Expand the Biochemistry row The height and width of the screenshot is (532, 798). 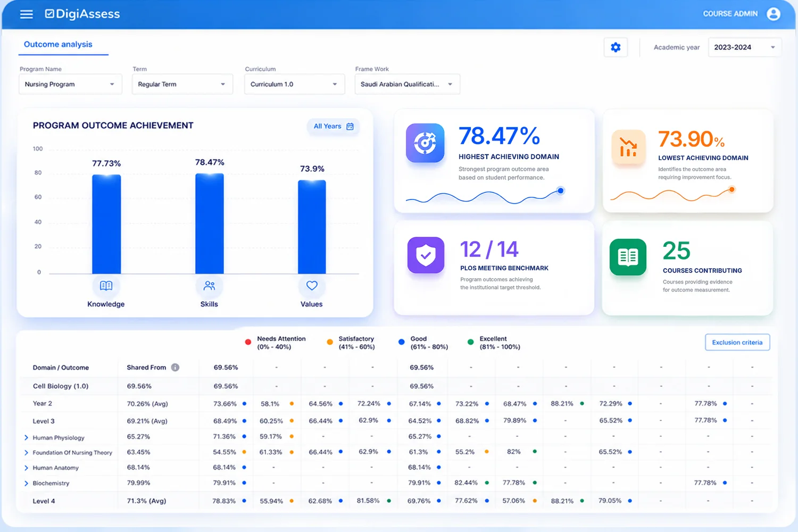point(26,484)
